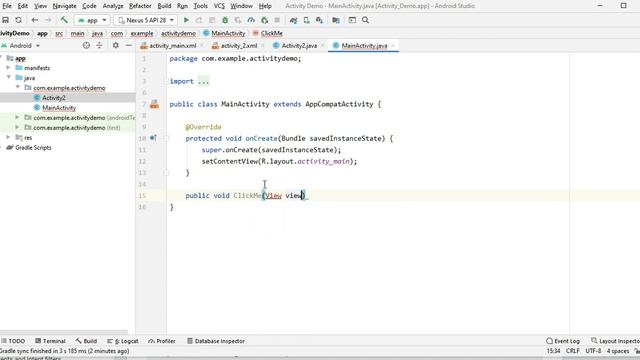Open Device File Explorer toolbar icon

tap(336, 20)
